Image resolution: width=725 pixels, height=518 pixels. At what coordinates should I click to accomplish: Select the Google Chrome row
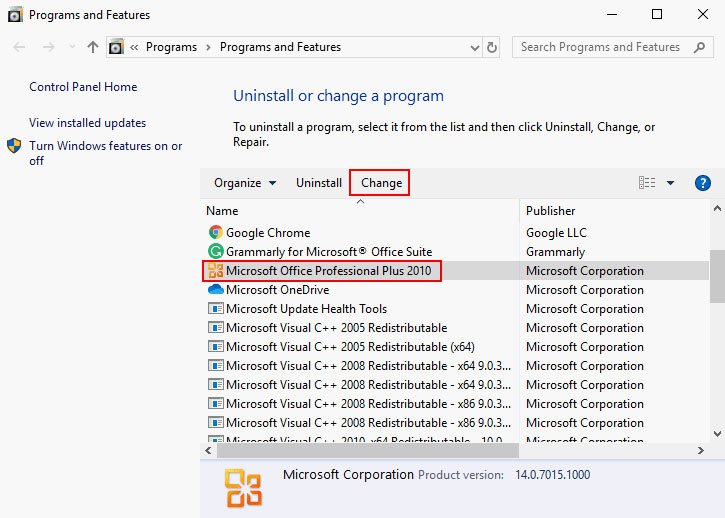[x=455, y=233]
